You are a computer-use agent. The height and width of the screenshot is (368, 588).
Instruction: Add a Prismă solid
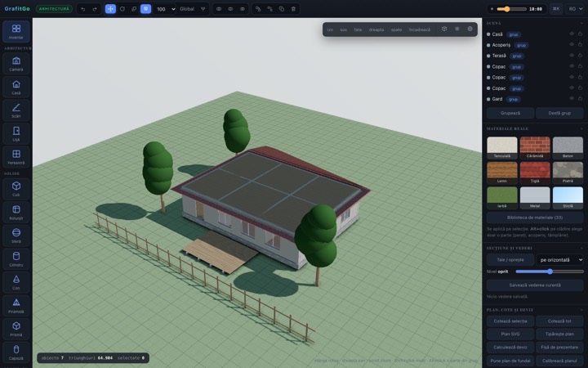coord(16,328)
